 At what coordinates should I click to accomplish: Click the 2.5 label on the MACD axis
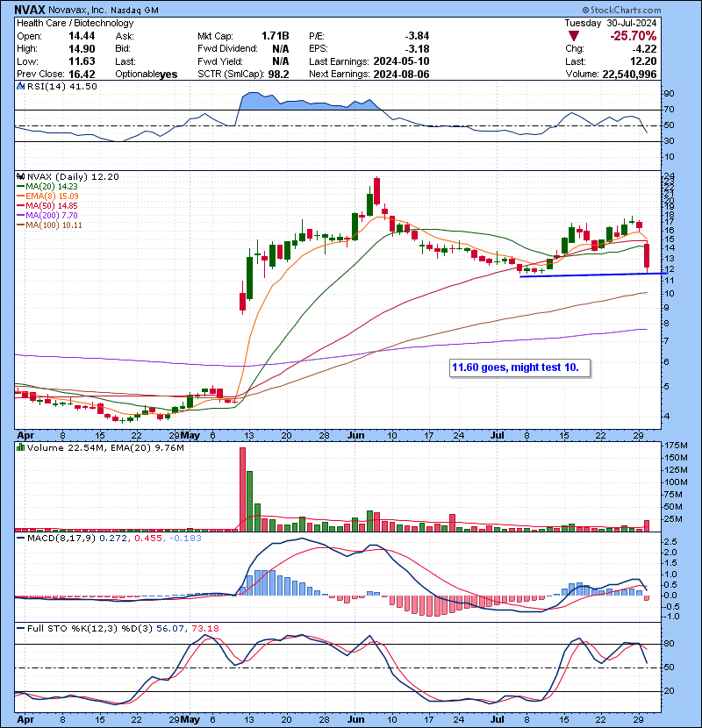[671, 542]
